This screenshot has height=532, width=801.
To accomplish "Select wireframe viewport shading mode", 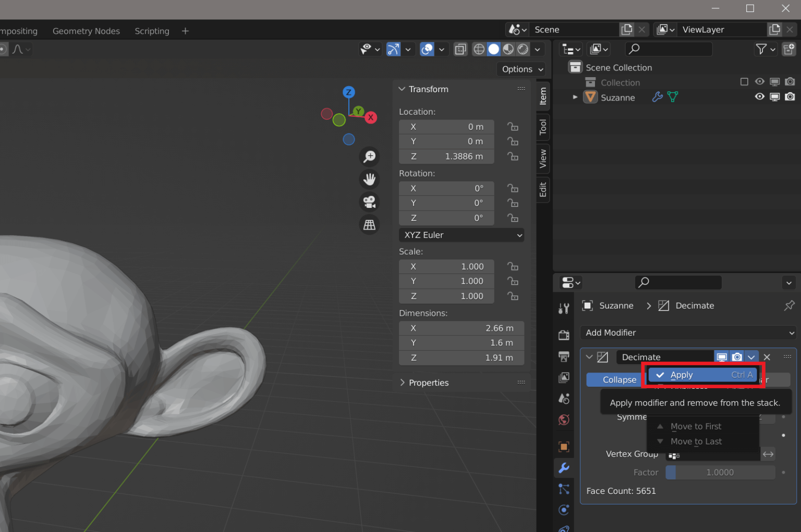I will click(479, 49).
